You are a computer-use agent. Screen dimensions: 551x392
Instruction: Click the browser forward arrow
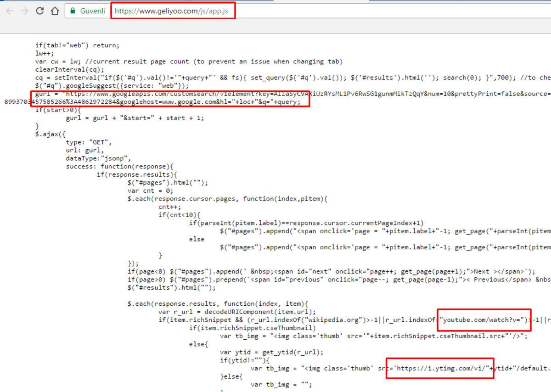tap(24, 11)
